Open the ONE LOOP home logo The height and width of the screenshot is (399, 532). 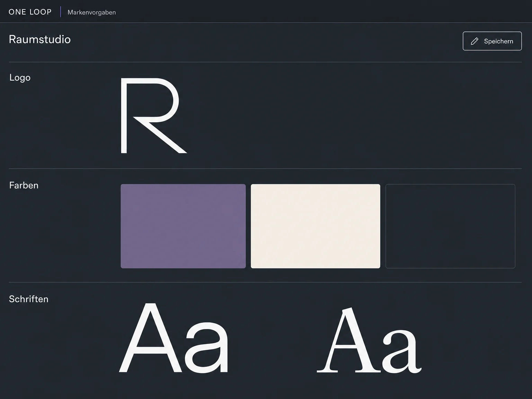click(30, 12)
